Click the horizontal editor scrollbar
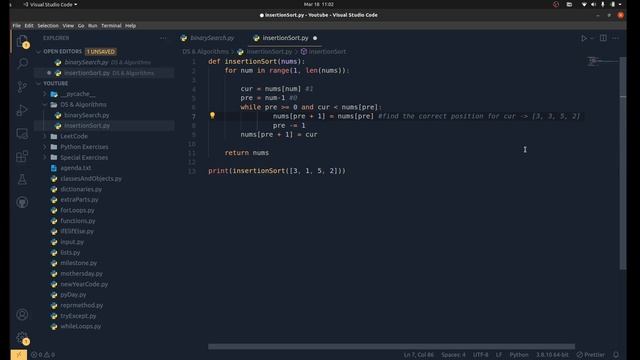This screenshot has height=360, width=640. click(391, 347)
